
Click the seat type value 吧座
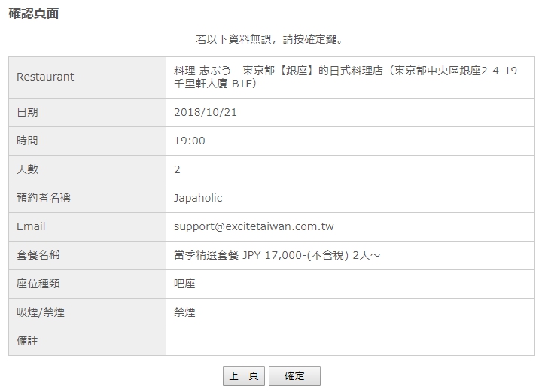[184, 284]
